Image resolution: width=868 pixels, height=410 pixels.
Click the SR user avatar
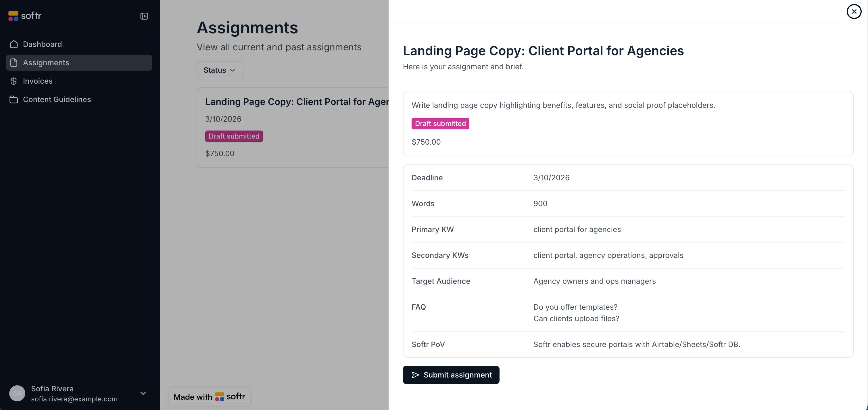click(x=17, y=393)
